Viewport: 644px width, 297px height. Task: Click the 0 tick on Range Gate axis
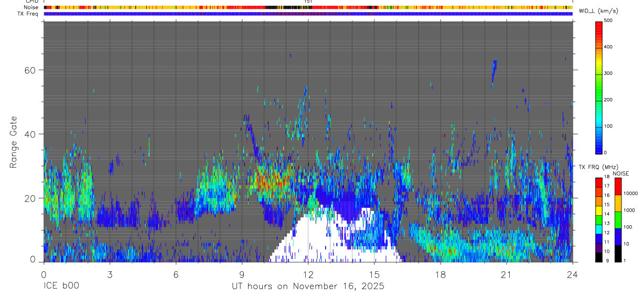[x=32, y=259]
